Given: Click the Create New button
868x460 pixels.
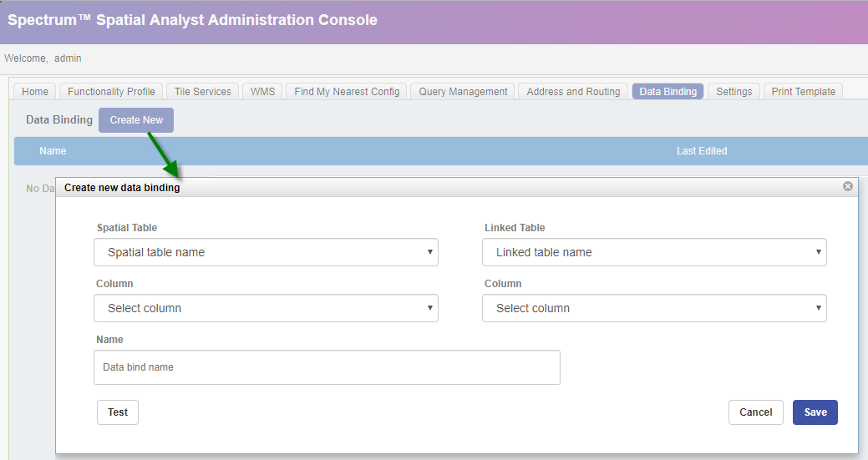Looking at the screenshot, I should coord(136,120).
